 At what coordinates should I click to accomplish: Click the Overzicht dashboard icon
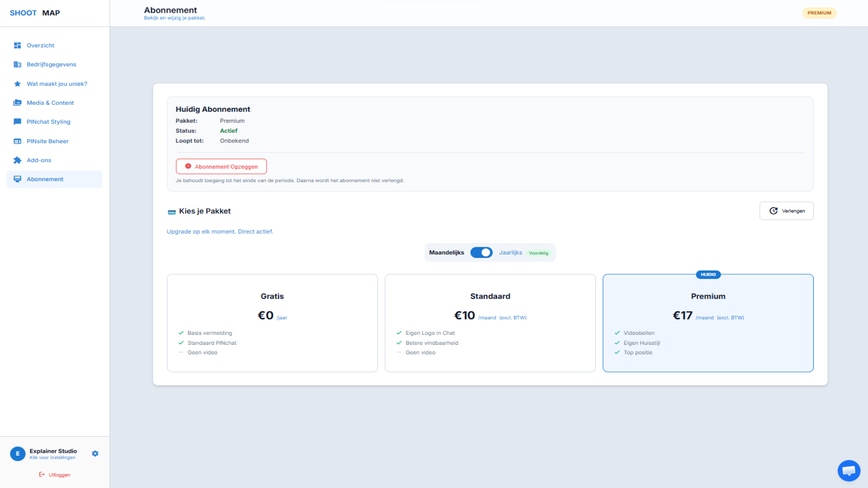[17, 45]
